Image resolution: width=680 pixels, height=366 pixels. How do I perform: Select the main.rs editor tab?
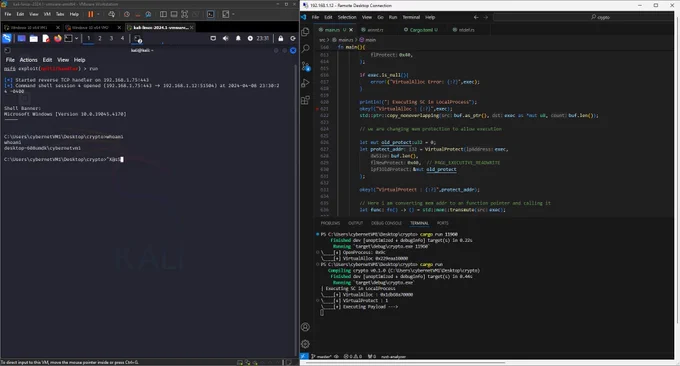(x=332, y=30)
